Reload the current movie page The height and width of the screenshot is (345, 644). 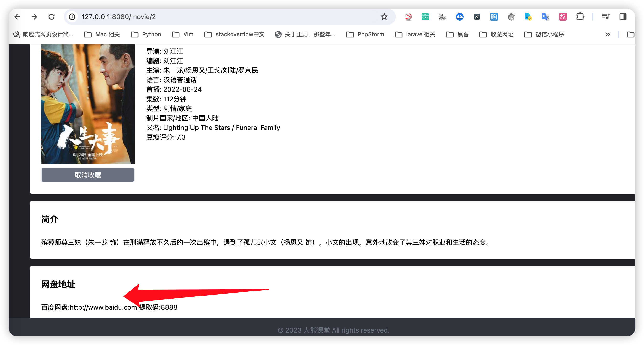(52, 17)
